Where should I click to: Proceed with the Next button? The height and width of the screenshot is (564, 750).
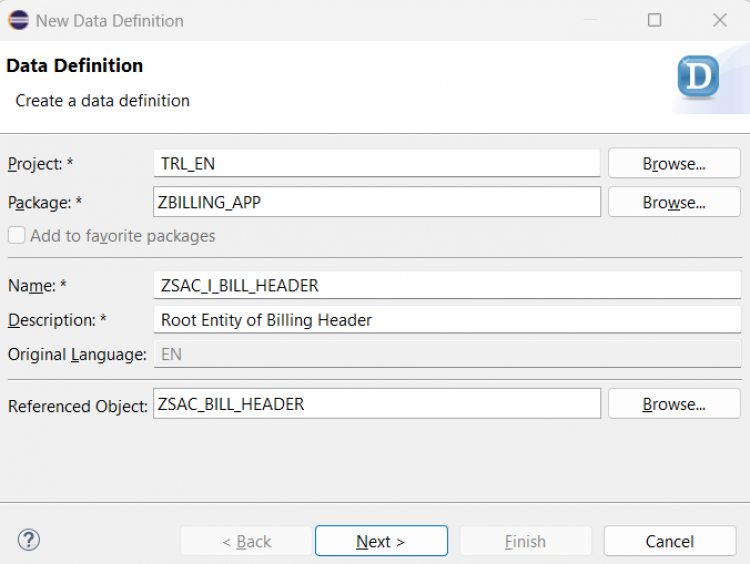pyautogui.click(x=381, y=541)
